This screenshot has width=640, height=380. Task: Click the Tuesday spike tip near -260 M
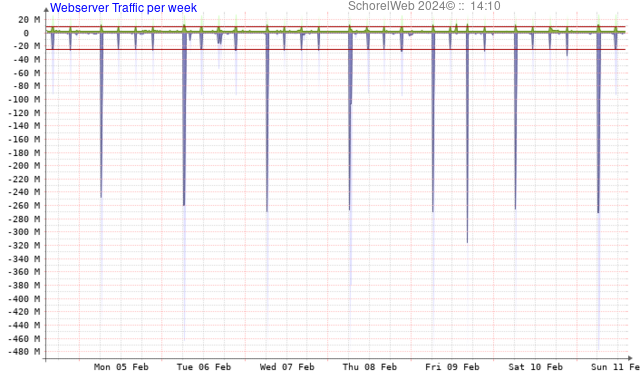[184, 205]
